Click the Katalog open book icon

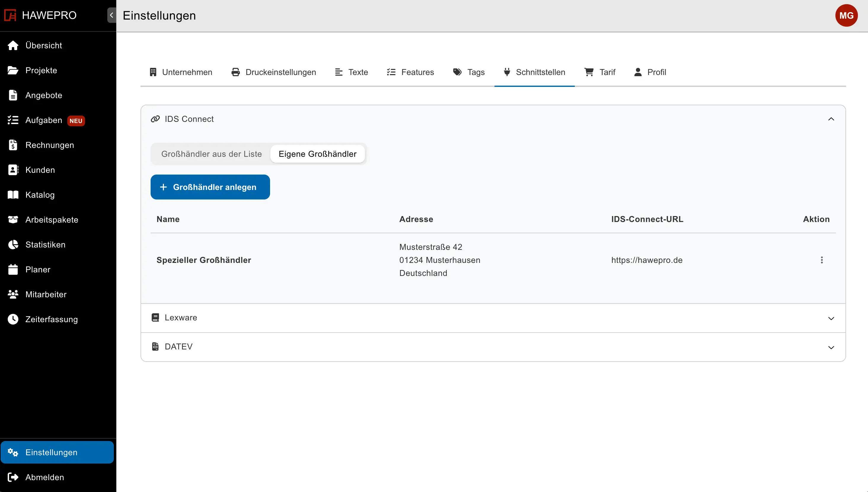(13, 195)
